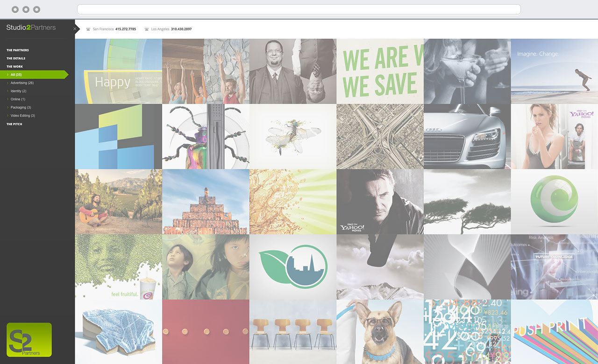Open The Details menu item
598x364 pixels.
(16, 58)
